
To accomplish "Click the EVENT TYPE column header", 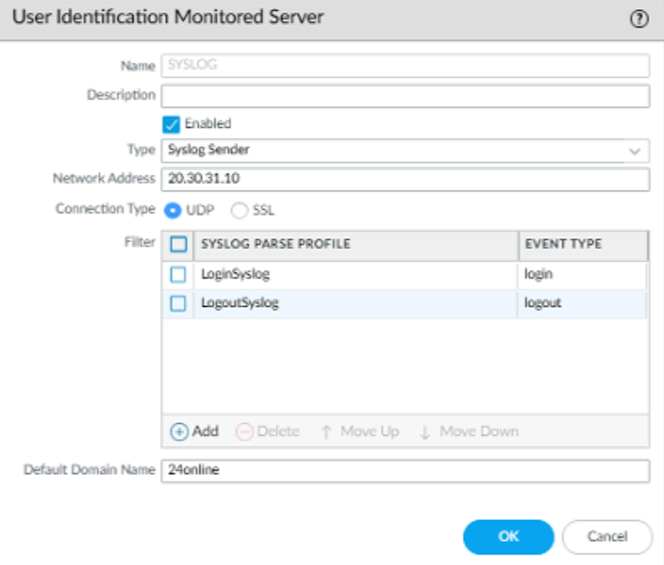I will (583, 245).
